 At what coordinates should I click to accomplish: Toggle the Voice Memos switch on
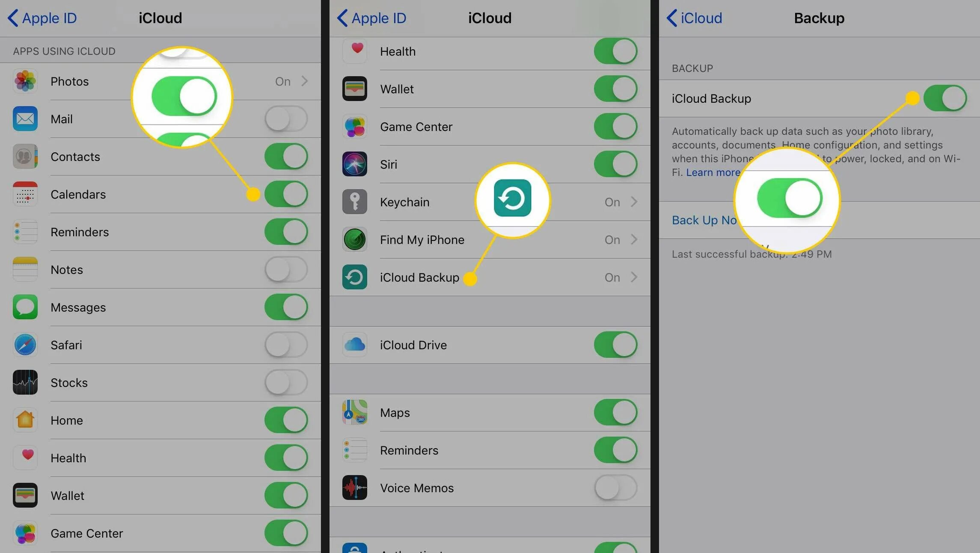(x=615, y=488)
